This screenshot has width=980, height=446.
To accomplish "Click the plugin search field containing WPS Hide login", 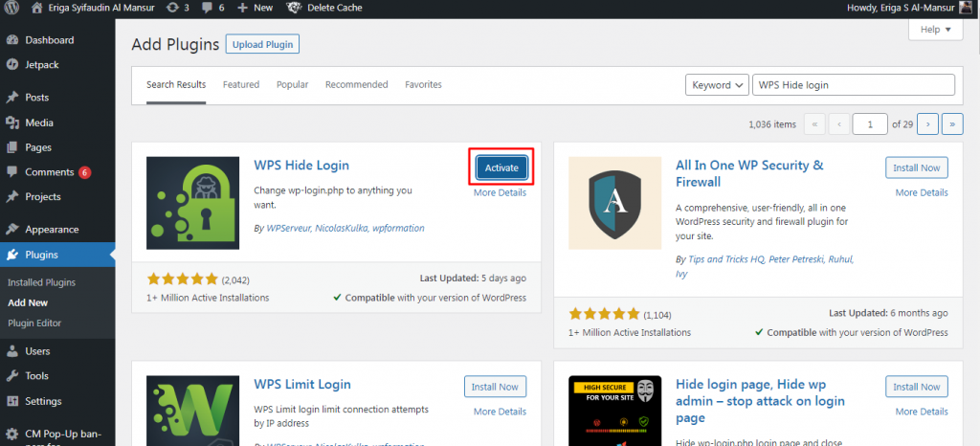I will click(x=854, y=85).
